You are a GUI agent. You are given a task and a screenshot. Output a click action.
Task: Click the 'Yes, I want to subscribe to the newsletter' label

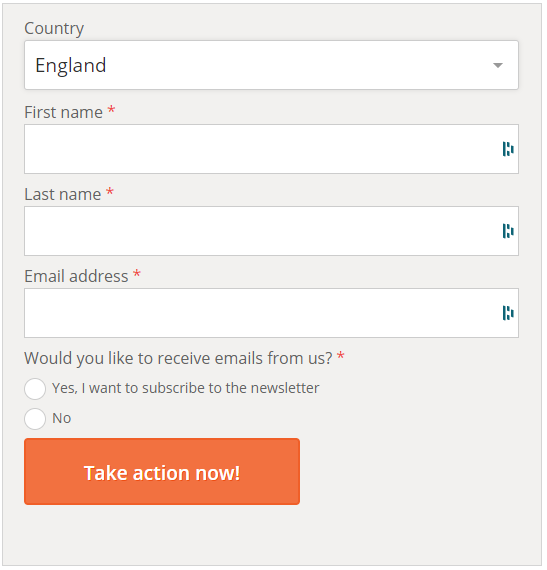click(x=185, y=388)
